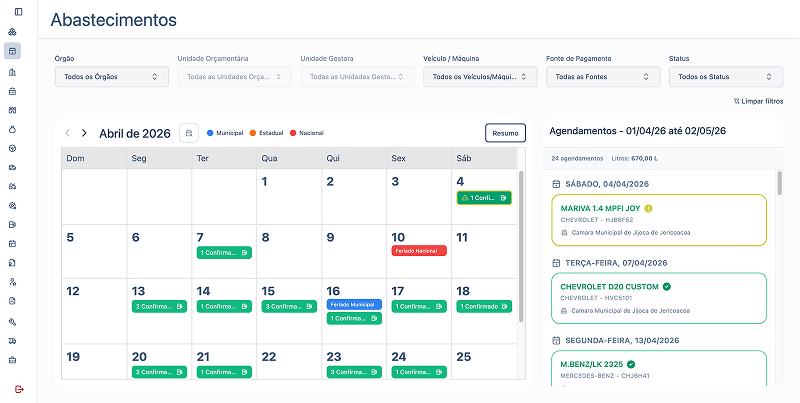Open the CHEVROLET D20 CUSTOM card
Image resolution: width=800 pixels, height=403 pixels.
tap(659, 298)
